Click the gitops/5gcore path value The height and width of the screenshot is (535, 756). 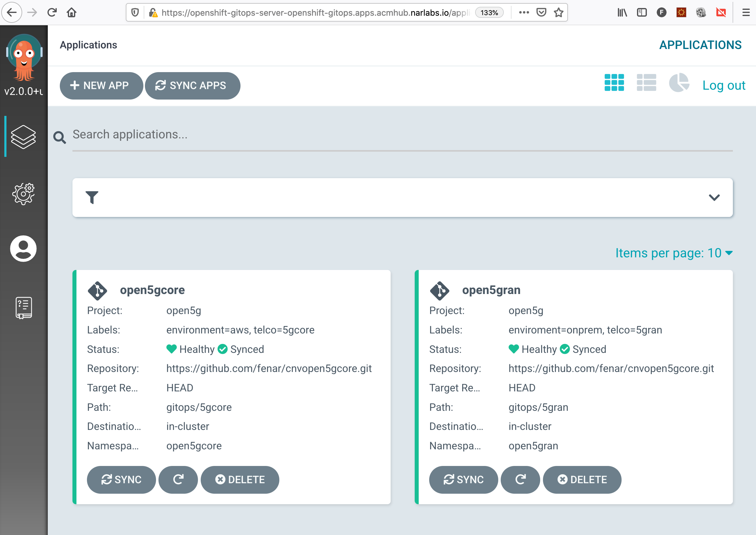pos(199,407)
